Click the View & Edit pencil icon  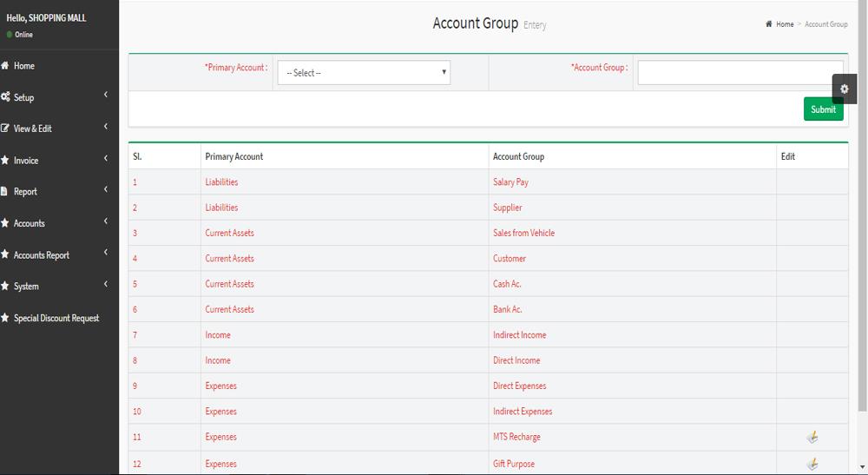5,129
